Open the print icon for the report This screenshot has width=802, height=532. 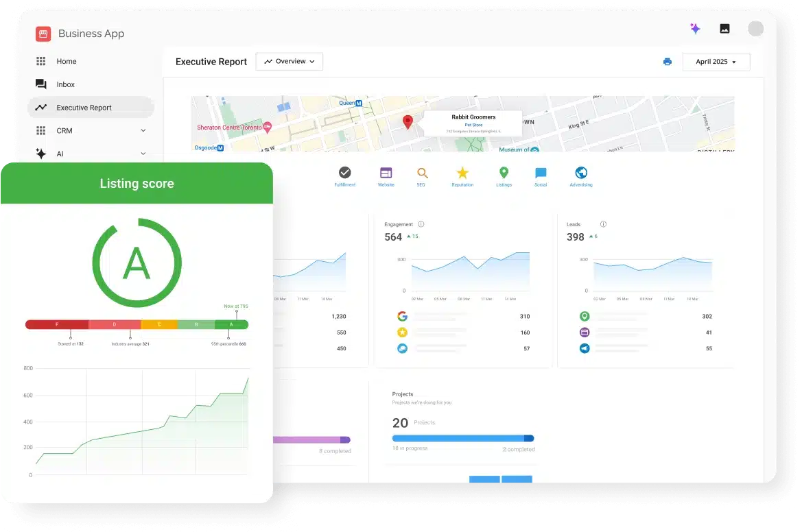[x=667, y=62]
